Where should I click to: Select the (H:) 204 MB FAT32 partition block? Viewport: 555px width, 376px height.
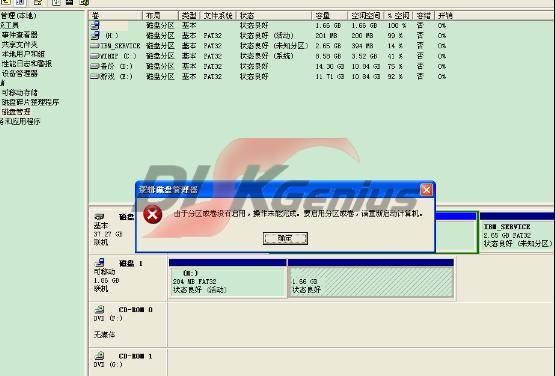228,281
